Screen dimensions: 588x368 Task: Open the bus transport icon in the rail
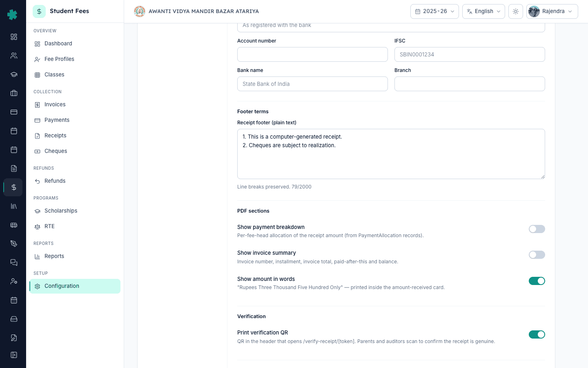(14, 225)
